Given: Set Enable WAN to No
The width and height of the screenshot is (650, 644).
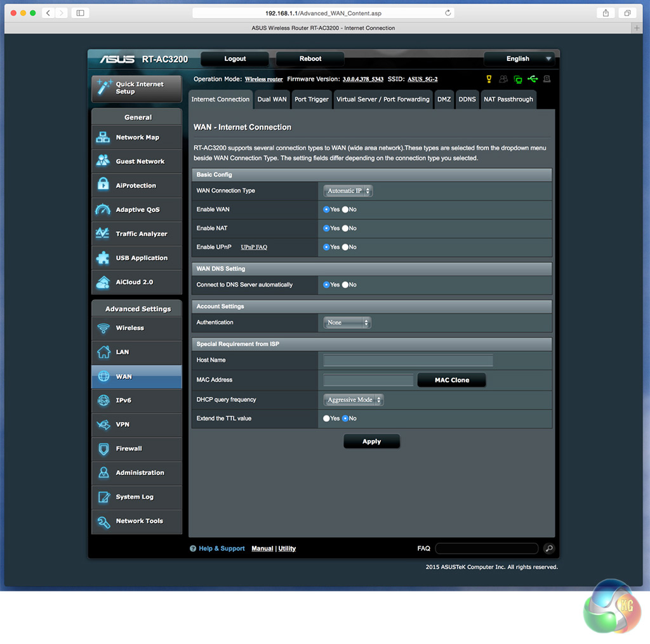Looking at the screenshot, I should [345, 210].
